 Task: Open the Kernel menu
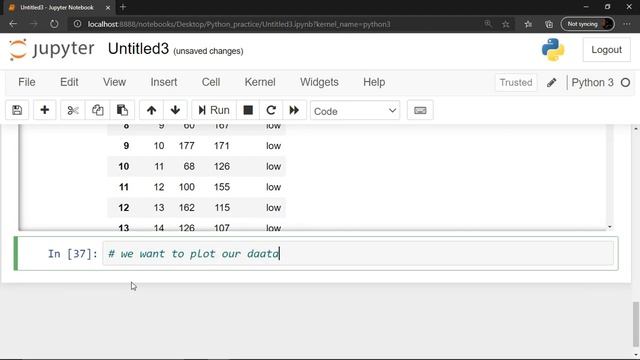coord(260,82)
